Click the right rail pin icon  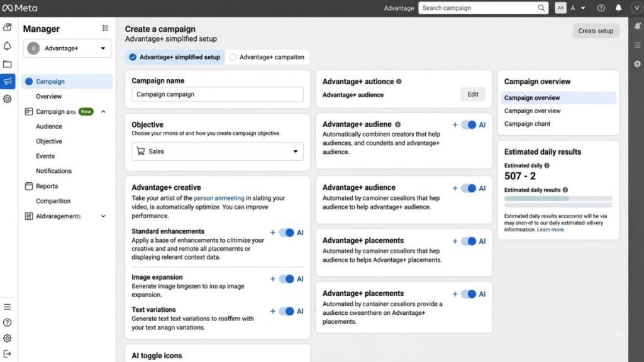pyautogui.click(x=638, y=26)
